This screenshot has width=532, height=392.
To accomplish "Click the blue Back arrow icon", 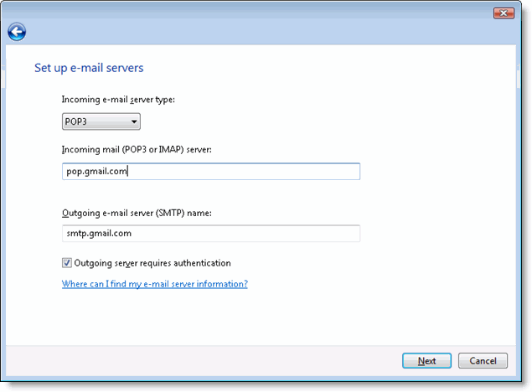I will pos(17,33).
